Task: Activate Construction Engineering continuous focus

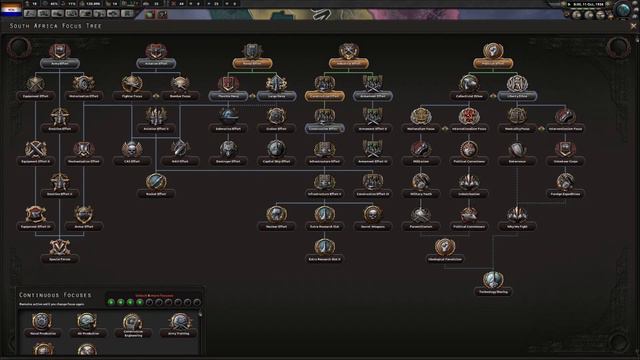Action: point(133,325)
